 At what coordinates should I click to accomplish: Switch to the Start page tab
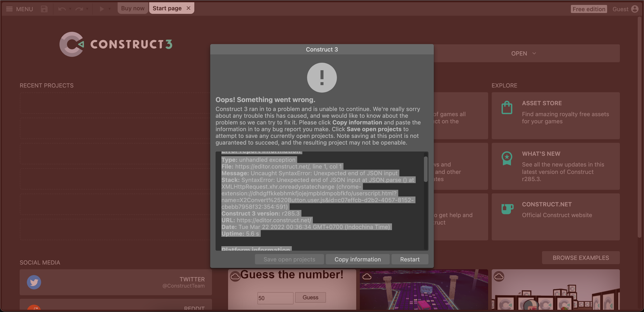[167, 8]
